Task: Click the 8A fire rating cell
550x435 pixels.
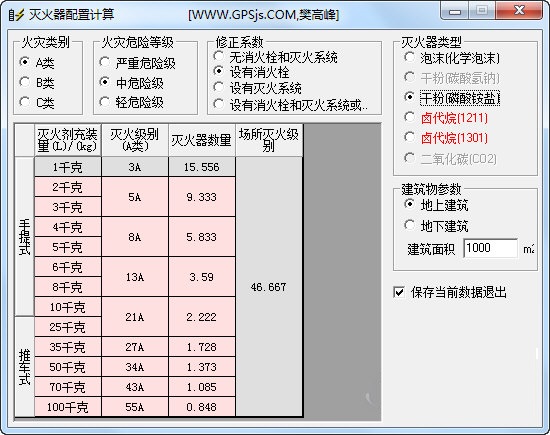Action: click(135, 237)
